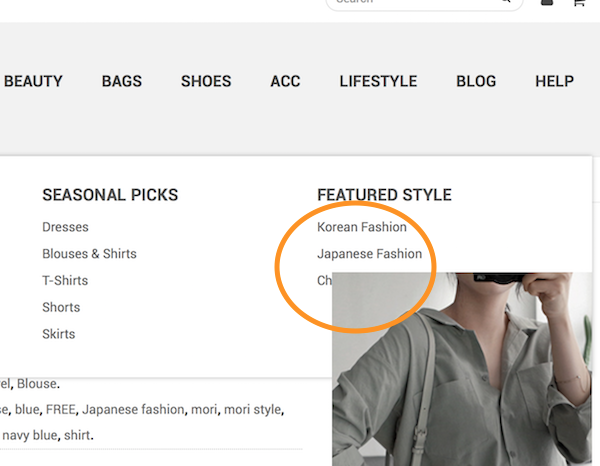This screenshot has height=466, width=600.
Task: Open the ACC navigation menu
Action: (x=285, y=82)
